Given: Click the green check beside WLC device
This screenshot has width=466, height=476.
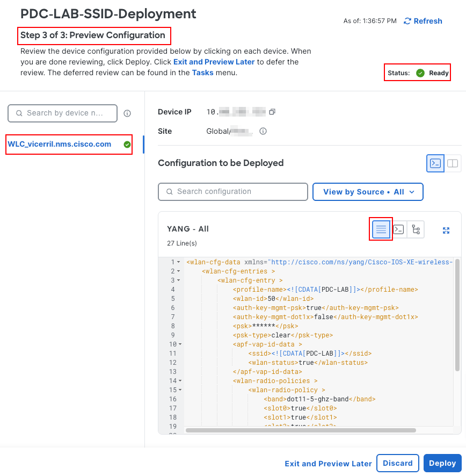Looking at the screenshot, I should [x=127, y=145].
